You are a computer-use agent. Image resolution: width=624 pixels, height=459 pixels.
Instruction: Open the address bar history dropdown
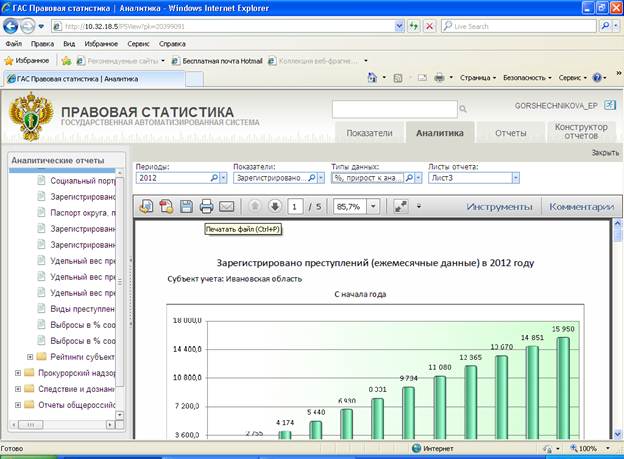click(x=399, y=26)
